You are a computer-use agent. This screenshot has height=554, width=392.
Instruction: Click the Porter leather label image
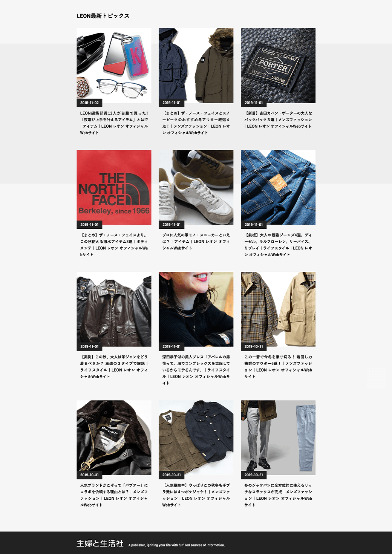pyautogui.click(x=278, y=66)
